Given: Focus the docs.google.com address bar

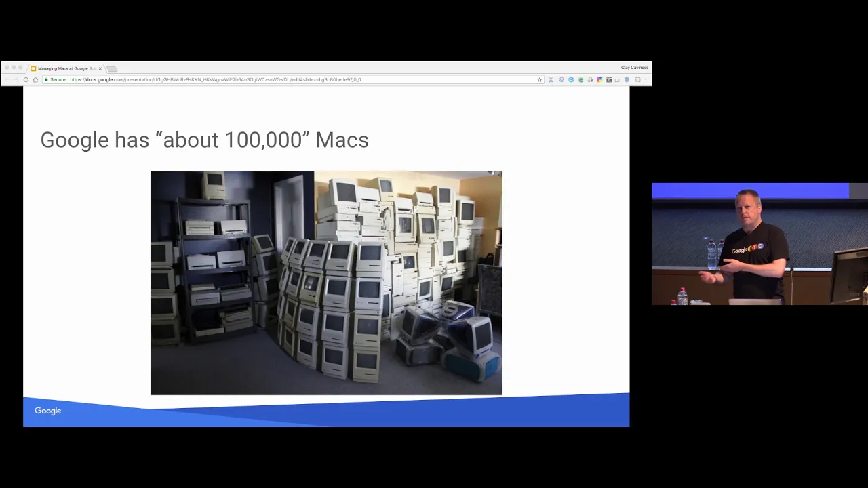Looking at the screenshot, I should pos(292,79).
